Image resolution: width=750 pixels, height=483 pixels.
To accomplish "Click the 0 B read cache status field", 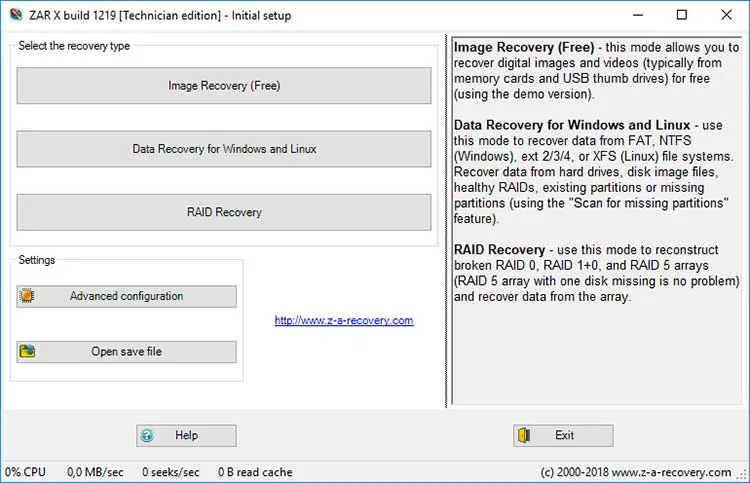I will click(x=255, y=472).
